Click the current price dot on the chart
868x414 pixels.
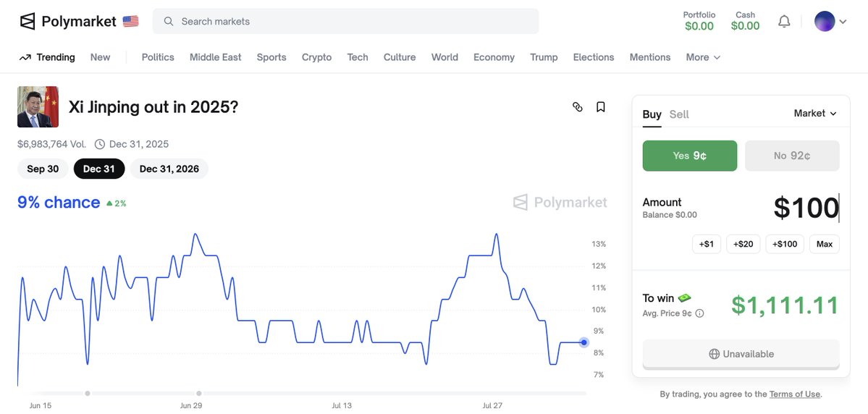click(584, 342)
